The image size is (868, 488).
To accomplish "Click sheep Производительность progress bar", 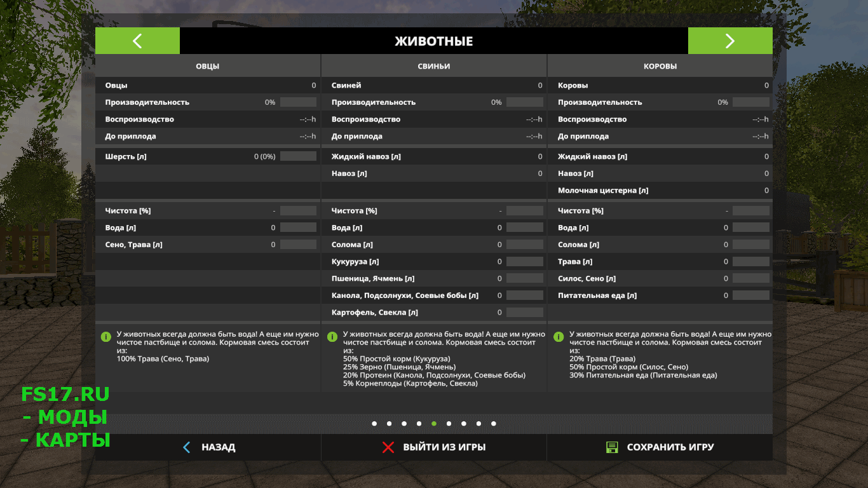I will 298,102.
